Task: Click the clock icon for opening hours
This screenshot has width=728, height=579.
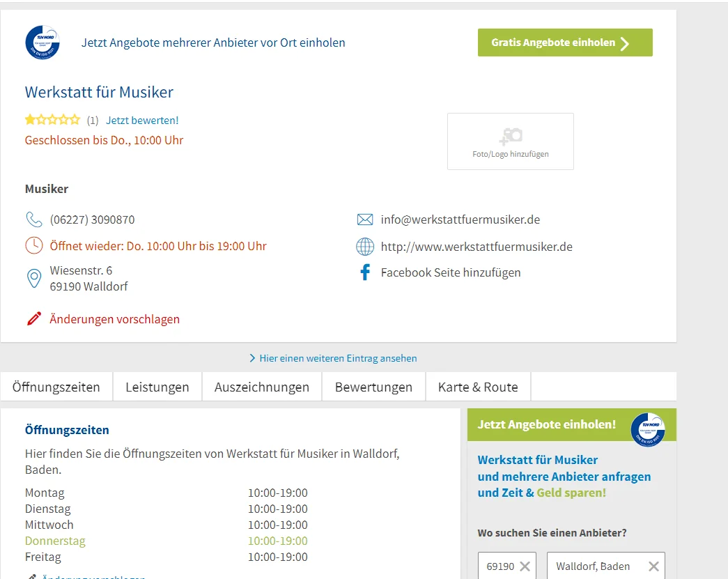Action: (x=33, y=246)
